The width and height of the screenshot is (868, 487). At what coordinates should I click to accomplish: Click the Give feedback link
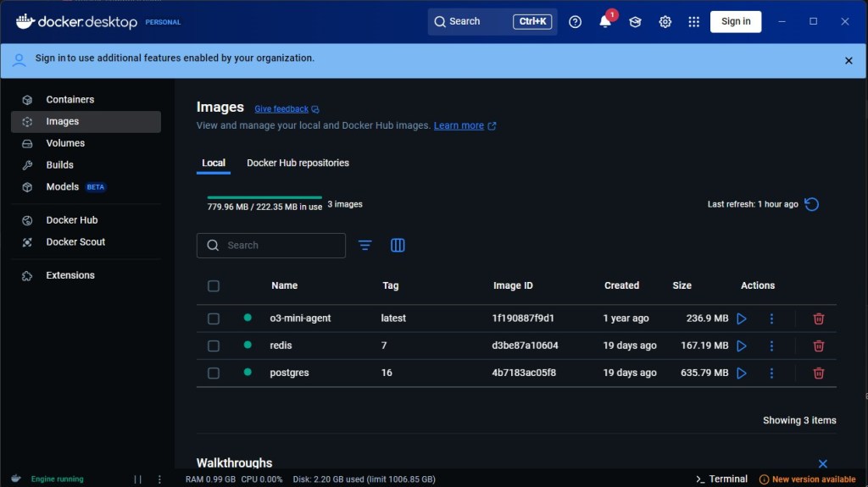tap(281, 109)
